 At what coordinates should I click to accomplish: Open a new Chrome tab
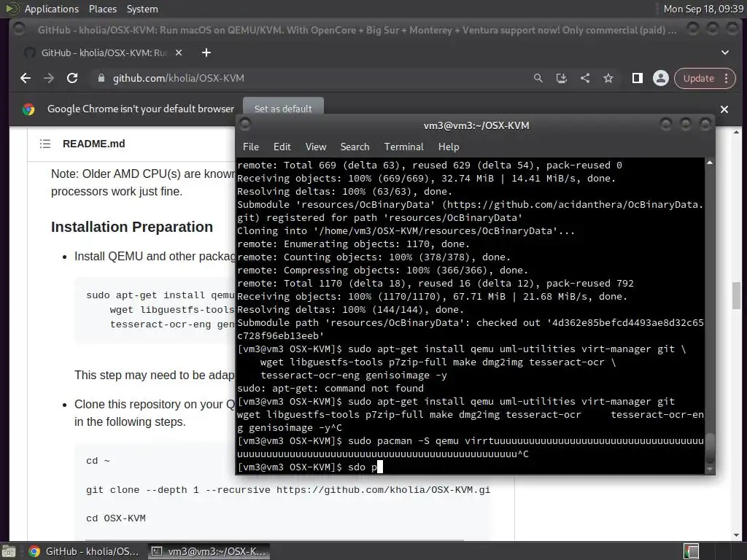point(206,52)
